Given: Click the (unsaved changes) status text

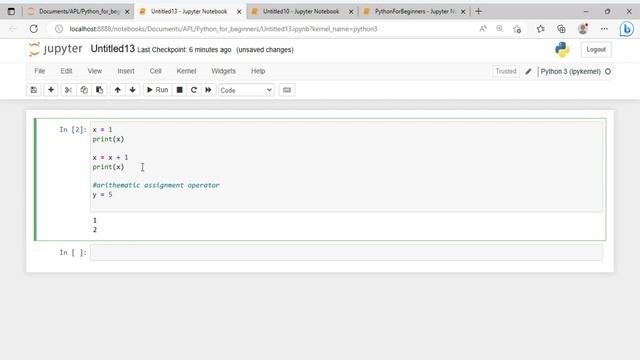Looking at the screenshot, I should [265, 50].
